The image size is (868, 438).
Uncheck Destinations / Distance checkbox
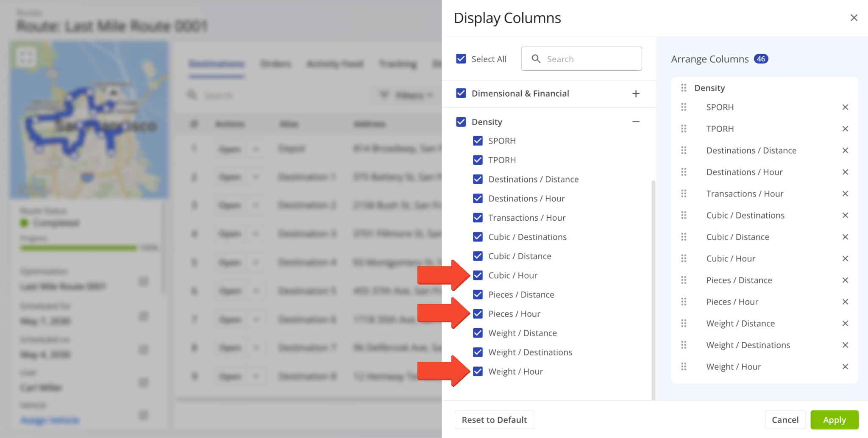[478, 179]
